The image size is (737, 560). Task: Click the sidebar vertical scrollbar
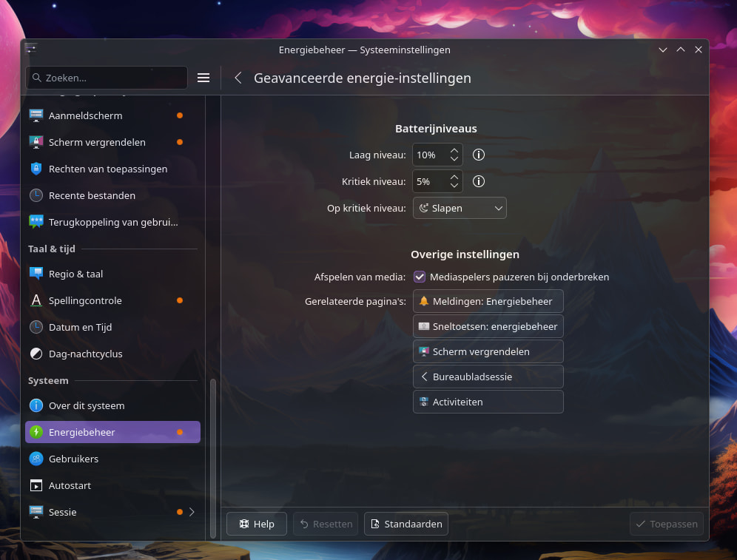point(214,457)
